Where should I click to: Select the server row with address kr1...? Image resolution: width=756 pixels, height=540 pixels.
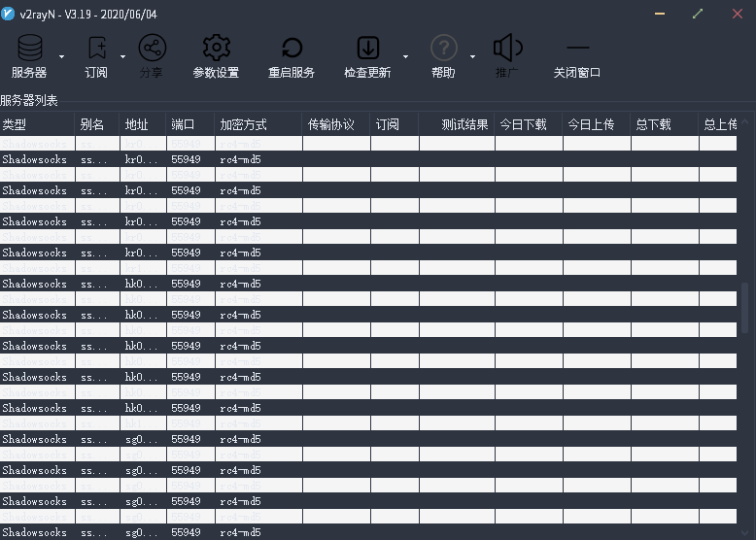click(368, 268)
